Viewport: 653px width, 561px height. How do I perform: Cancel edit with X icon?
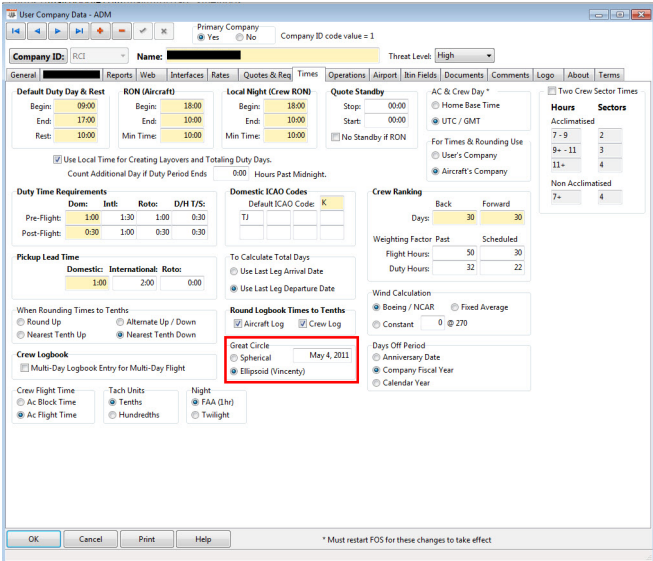coord(164,31)
